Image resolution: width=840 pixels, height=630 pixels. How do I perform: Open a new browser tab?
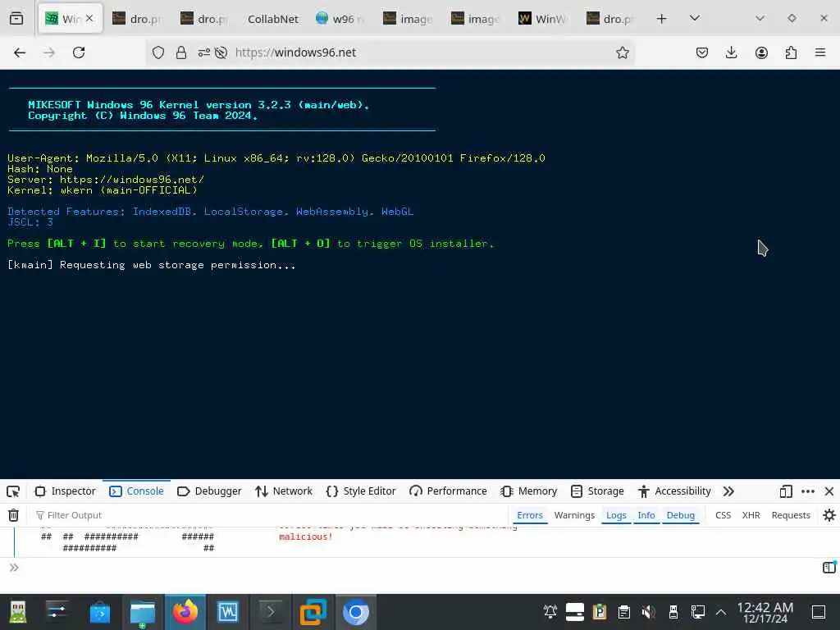[662, 19]
